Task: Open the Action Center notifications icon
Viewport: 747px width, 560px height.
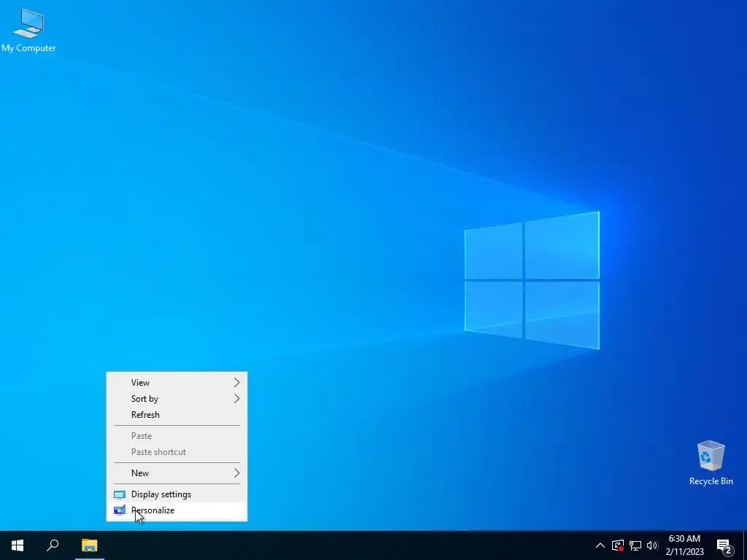Action: coord(724,545)
